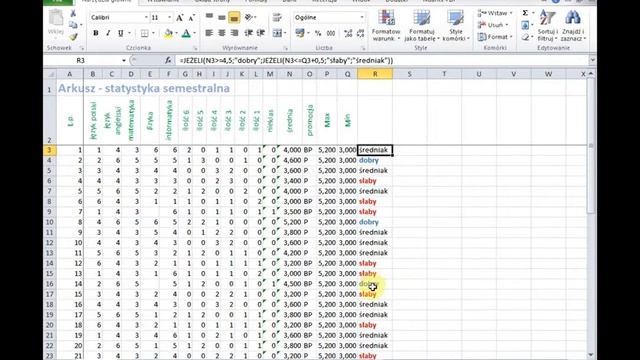Align text left icon
640x360 pixels.
[x=209, y=33]
